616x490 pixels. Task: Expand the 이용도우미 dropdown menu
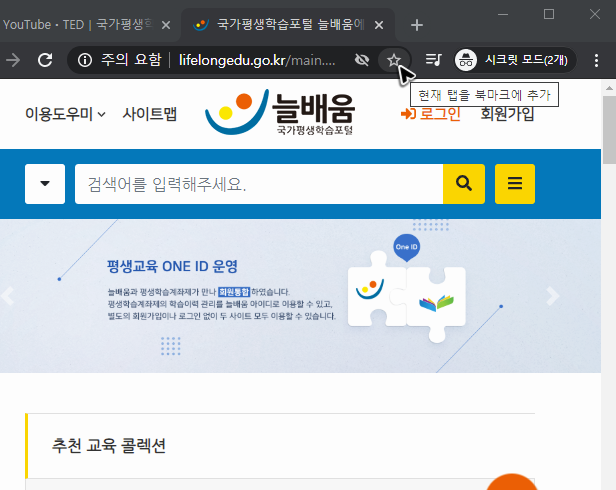65,114
